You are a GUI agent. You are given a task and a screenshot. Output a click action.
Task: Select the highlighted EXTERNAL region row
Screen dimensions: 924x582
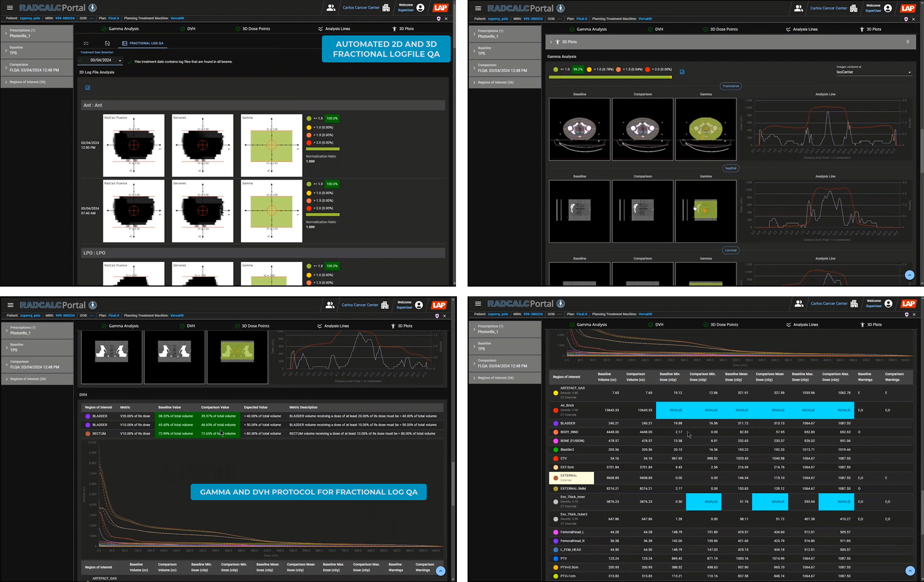(x=571, y=478)
